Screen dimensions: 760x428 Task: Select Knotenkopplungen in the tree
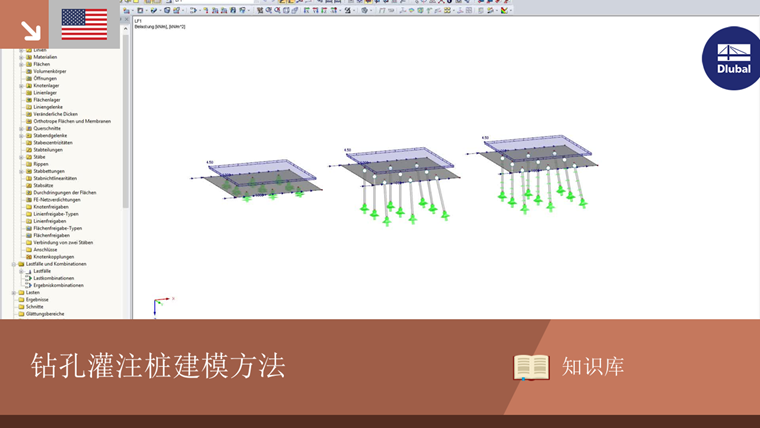pyautogui.click(x=53, y=257)
